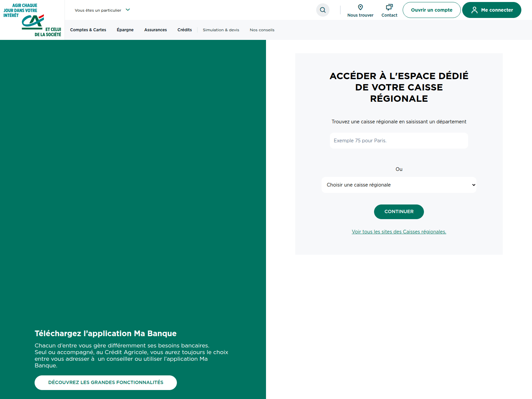Select the Assurances menu item
Screen dimensions: 532x399
pyautogui.click(x=155, y=30)
